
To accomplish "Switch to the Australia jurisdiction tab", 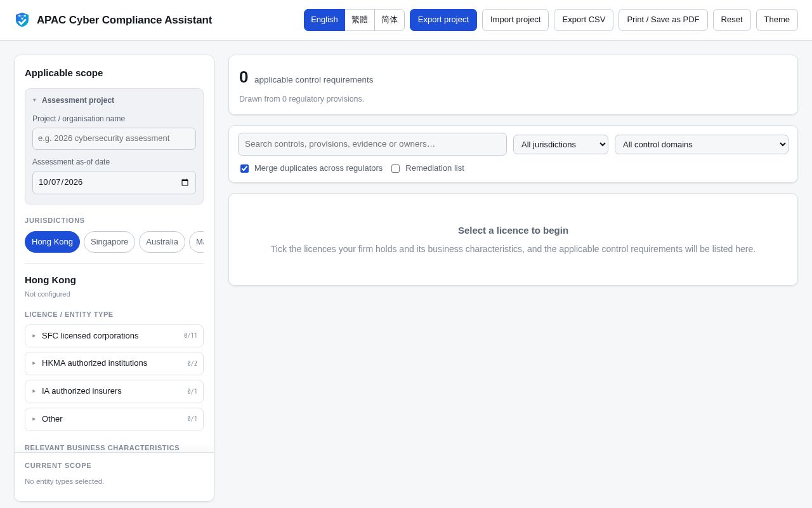I will [x=162, y=242].
